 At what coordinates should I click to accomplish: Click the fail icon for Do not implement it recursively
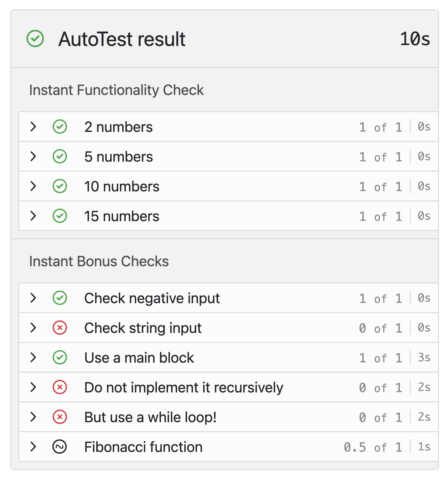point(60,387)
